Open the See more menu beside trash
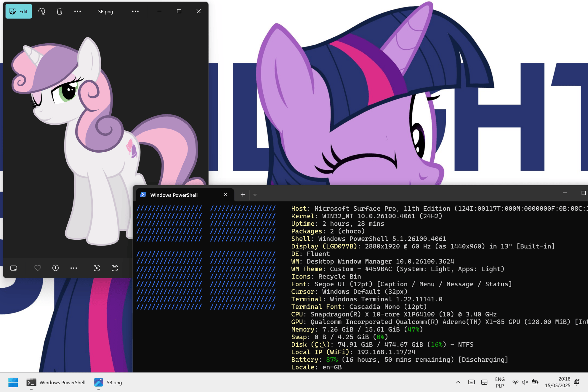Viewport: 588px width, 392px height. pyautogui.click(x=77, y=12)
